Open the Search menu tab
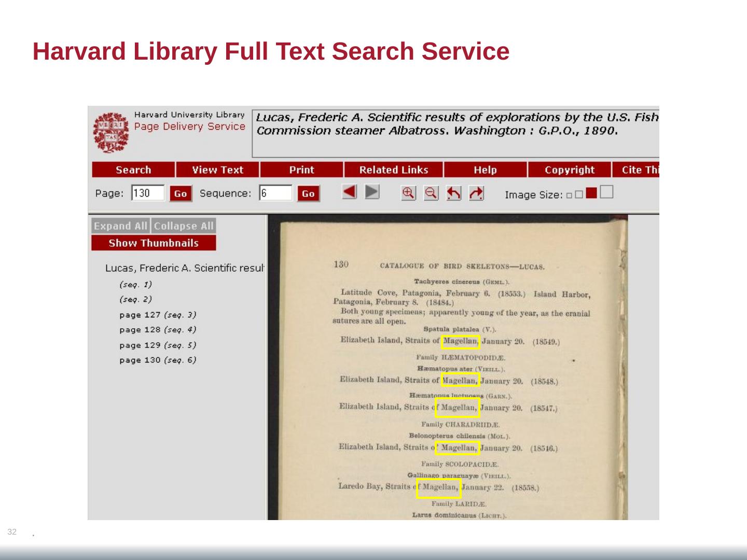This screenshot has width=747, height=560. click(x=133, y=170)
